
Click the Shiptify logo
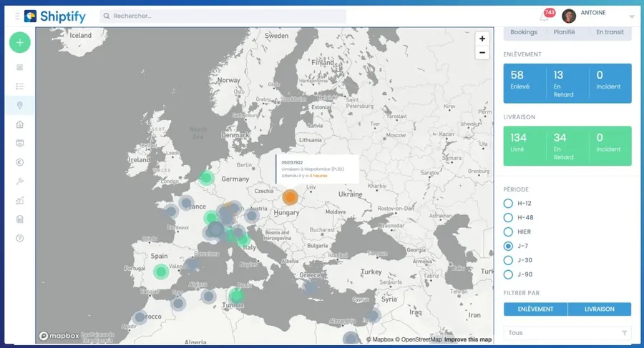tap(55, 16)
